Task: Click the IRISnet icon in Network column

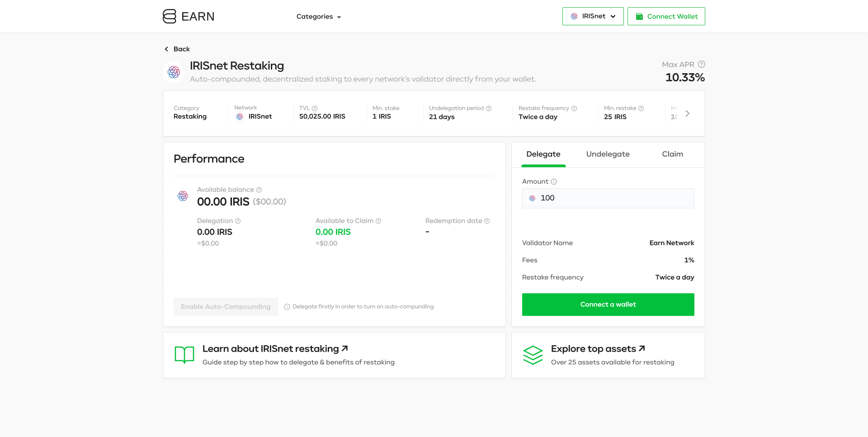Action: (240, 117)
